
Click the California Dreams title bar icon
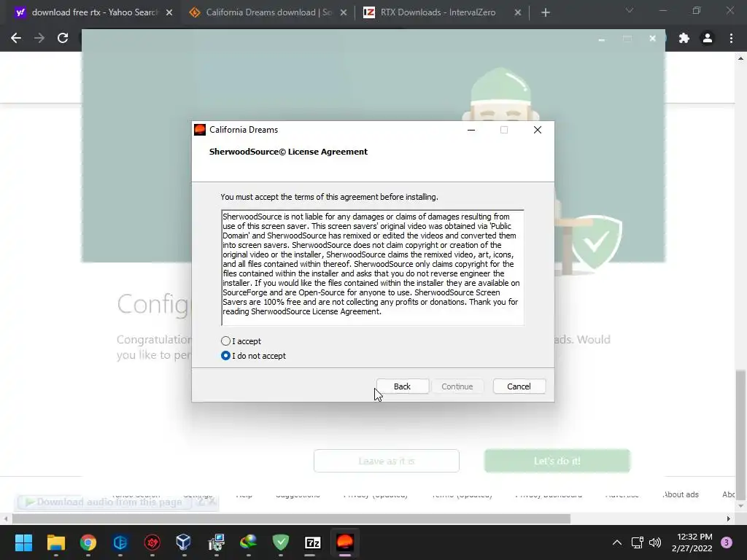pyautogui.click(x=200, y=130)
